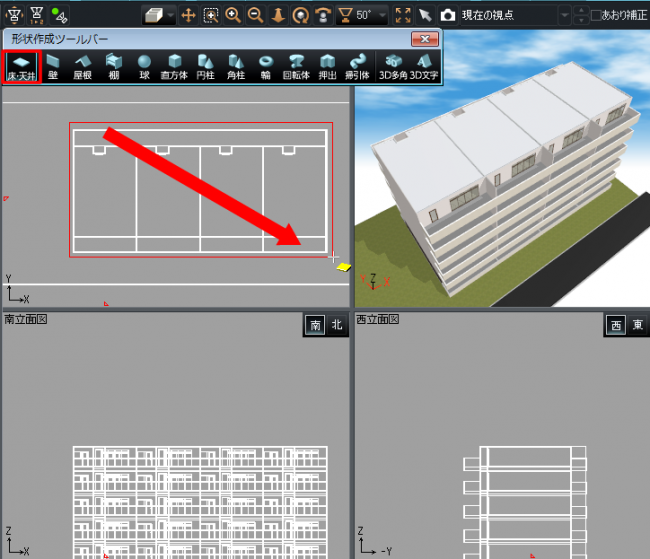The image size is (650, 559).
Task: Click the zoom out magnifier icon
Action: point(255,16)
